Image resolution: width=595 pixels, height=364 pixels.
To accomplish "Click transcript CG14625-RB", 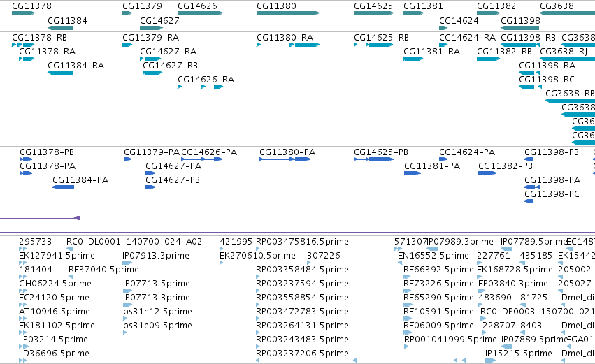I will pos(381,38).
